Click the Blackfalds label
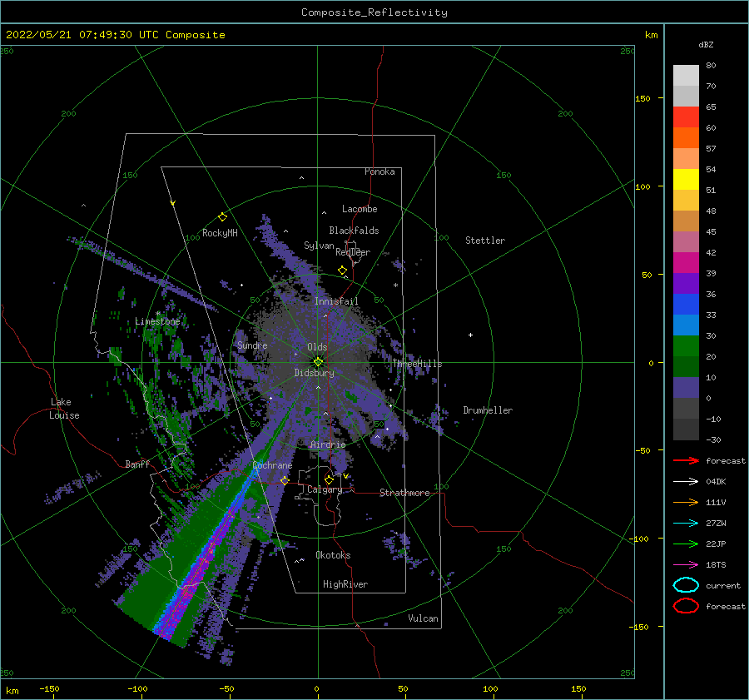 (354, 231)
